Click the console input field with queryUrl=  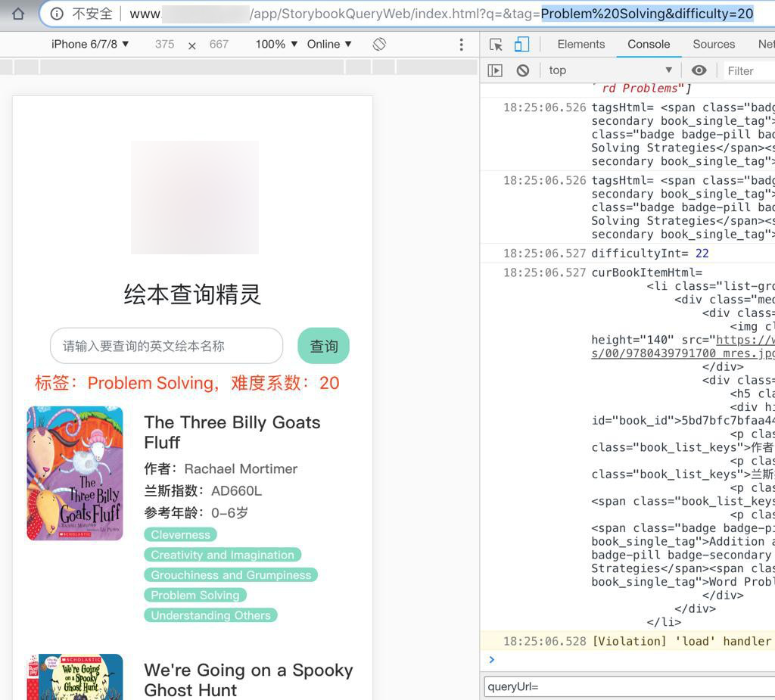click(629, 686)
